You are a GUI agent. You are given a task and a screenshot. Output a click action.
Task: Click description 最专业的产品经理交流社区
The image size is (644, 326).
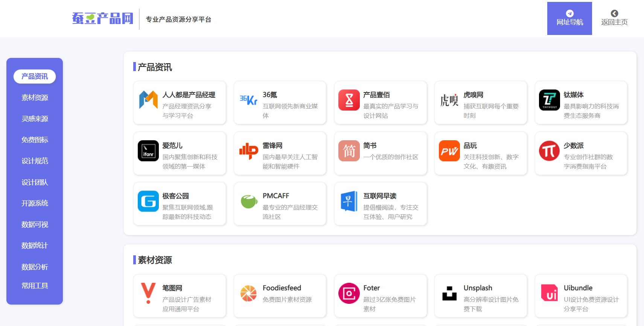pyautogui.click(x=290, y=212)
